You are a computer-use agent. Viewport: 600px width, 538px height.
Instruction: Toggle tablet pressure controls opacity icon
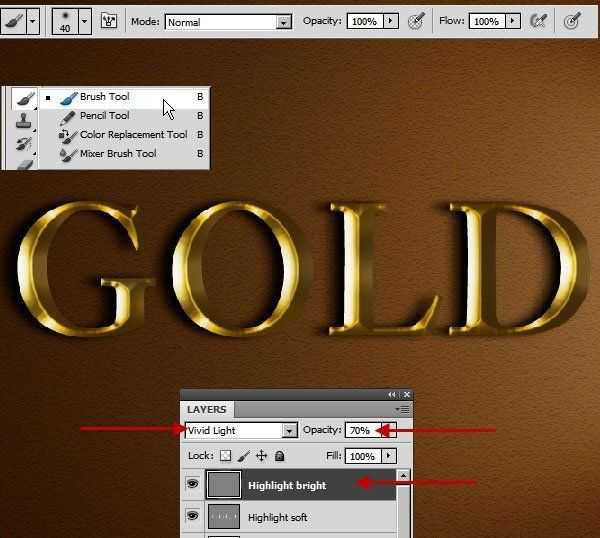416,21
